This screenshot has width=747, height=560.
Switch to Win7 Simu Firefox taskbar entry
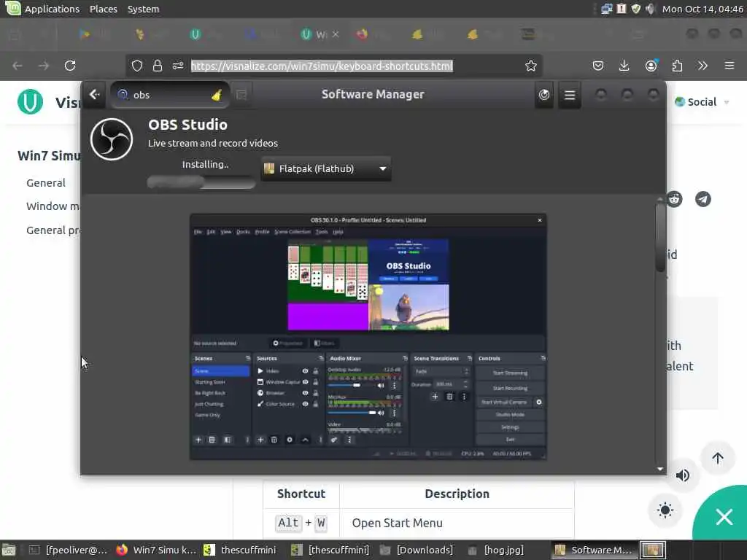[156, 550]
